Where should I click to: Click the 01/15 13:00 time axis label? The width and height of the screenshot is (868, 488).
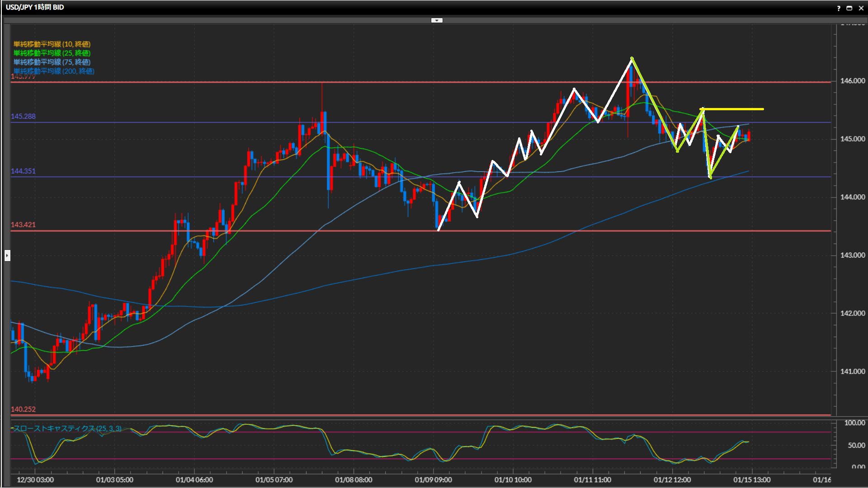pos(751,480)
